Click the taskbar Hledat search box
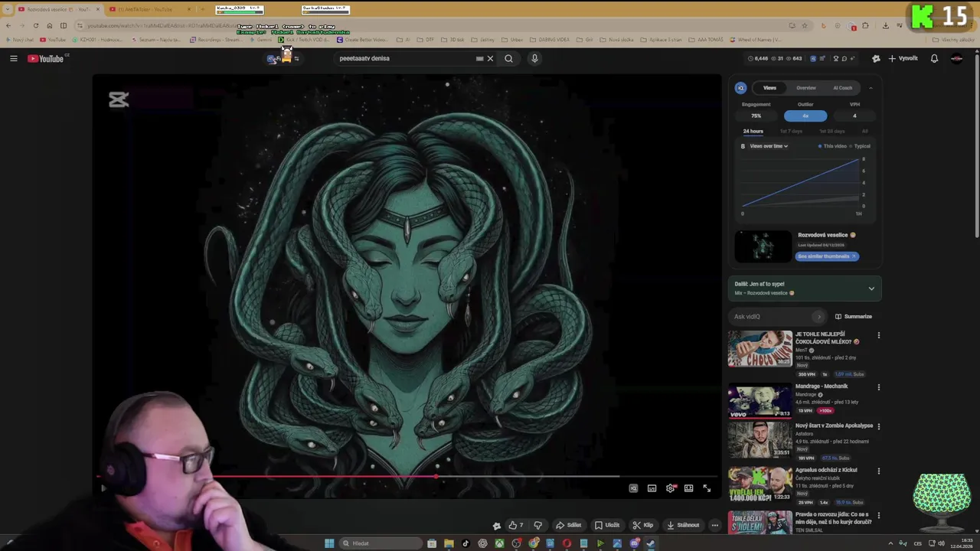Image resolution: width=980 pixels, height=551 pixels. (x=381, y=543)
